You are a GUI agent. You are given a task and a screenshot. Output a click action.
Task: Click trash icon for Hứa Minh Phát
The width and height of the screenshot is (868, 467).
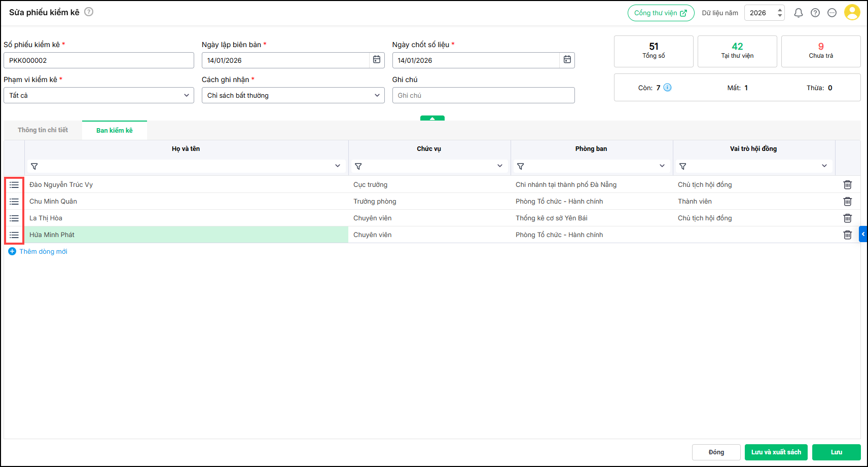click(847, 235)
